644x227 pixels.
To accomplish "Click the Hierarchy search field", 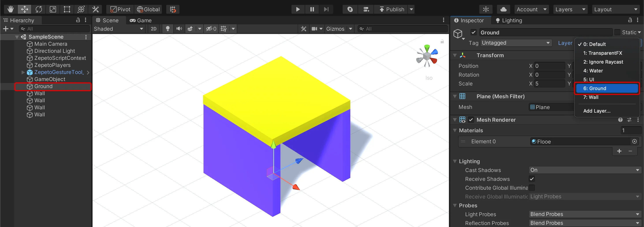I will pyautogui.click(x=54, y=29).
